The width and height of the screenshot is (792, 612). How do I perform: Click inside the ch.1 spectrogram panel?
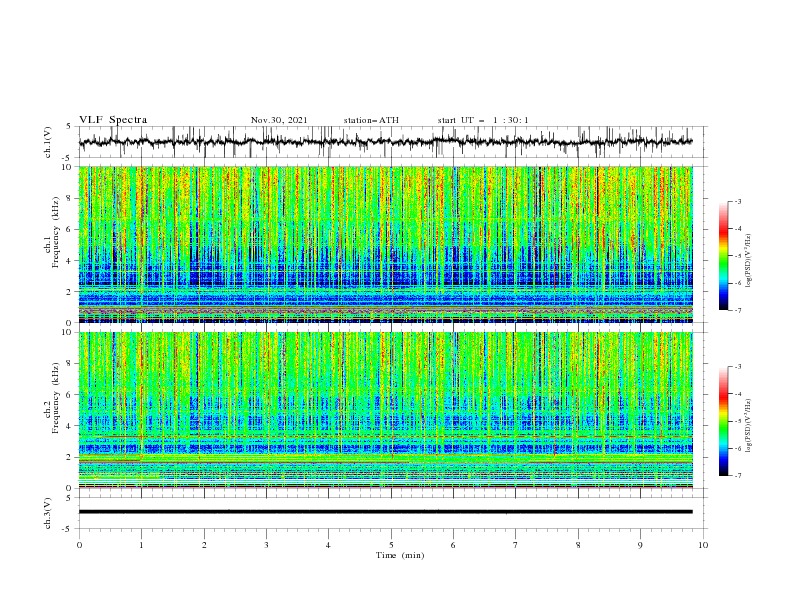pos(386,244)
